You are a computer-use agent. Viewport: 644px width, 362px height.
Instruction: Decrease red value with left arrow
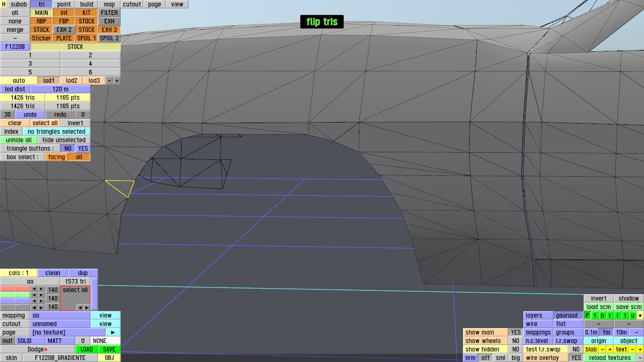tap(34, 289)
